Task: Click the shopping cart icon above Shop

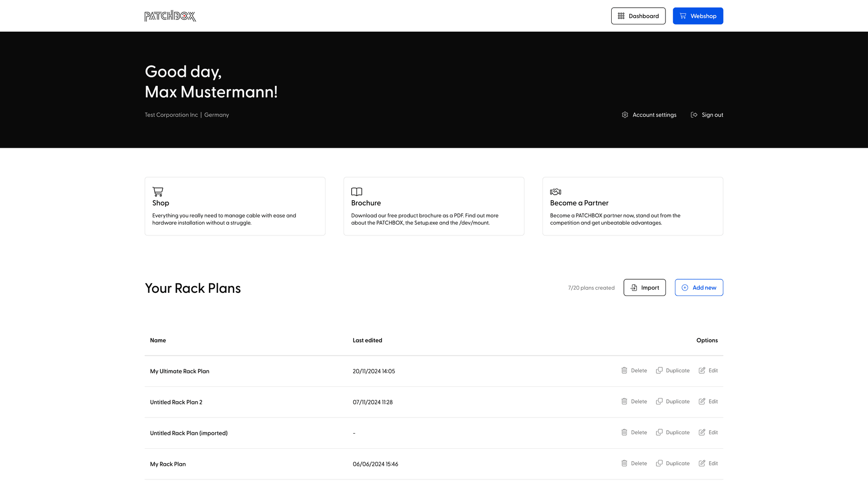Action: tap(158, 191)
